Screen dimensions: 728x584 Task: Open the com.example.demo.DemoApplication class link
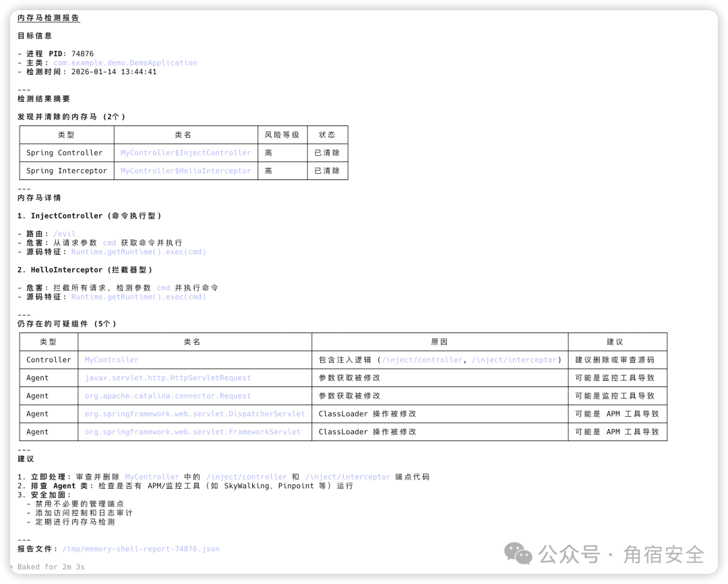pyautogui.click(x=126, y=62)
